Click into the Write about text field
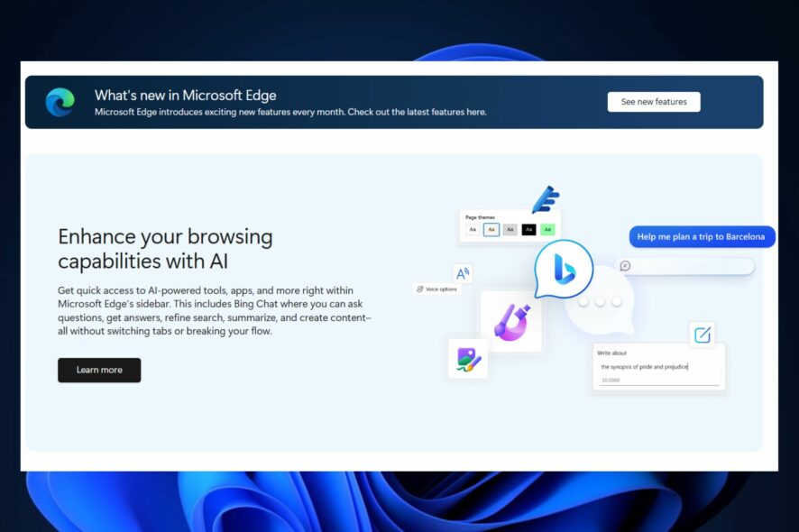 tap(659, 373)
